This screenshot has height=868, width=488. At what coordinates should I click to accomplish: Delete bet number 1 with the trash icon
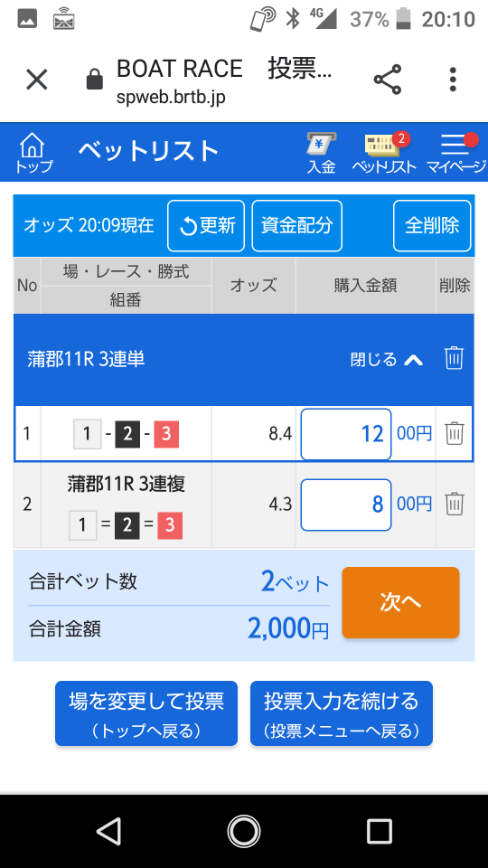(454, 433)
